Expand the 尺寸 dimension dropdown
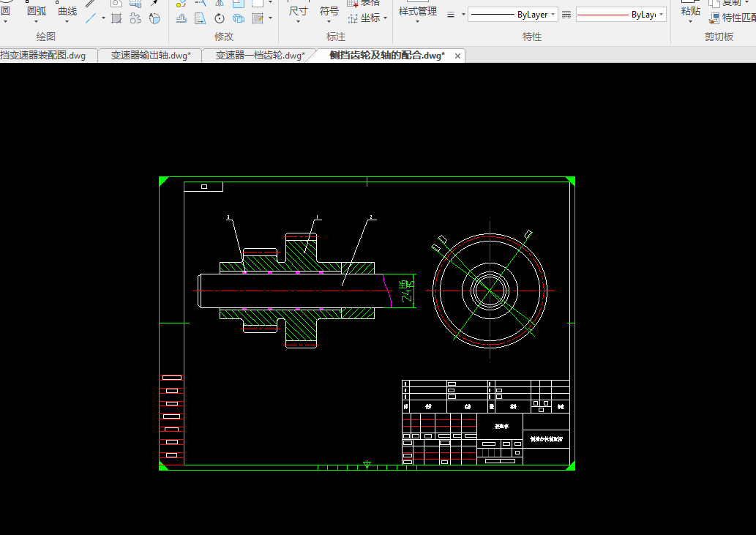Viewport: 756px width, 535px height. (x=298, y=22)
